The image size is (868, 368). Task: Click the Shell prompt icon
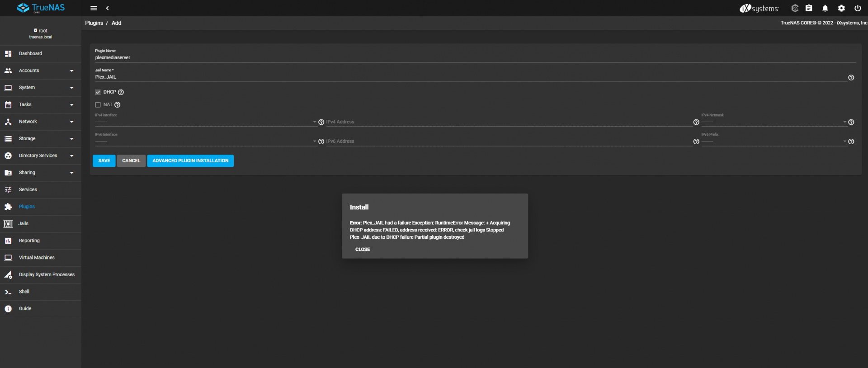tap(8, 292)
